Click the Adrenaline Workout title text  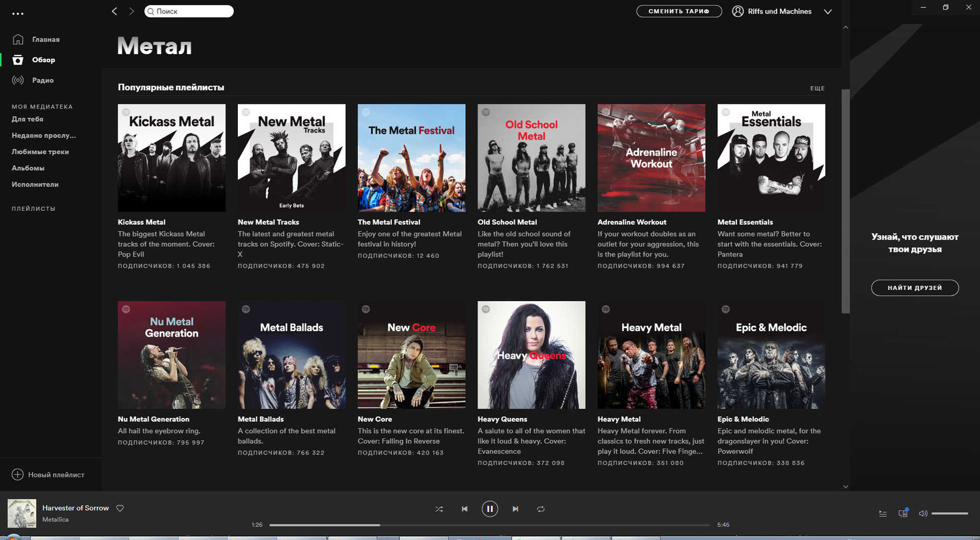click(x=632, y=222)
